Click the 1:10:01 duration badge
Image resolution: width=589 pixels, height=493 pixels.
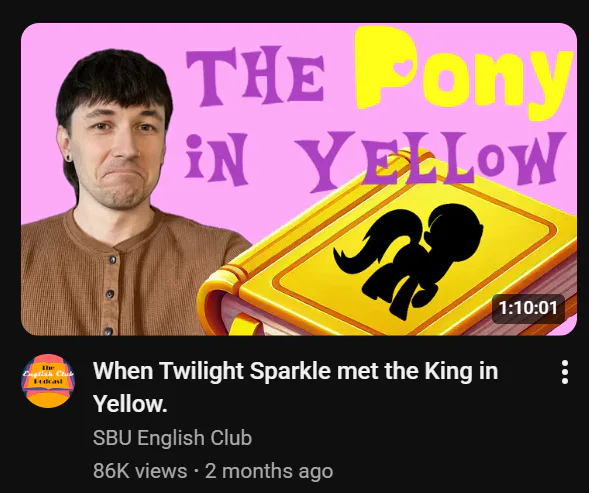[x=528, y=308]
